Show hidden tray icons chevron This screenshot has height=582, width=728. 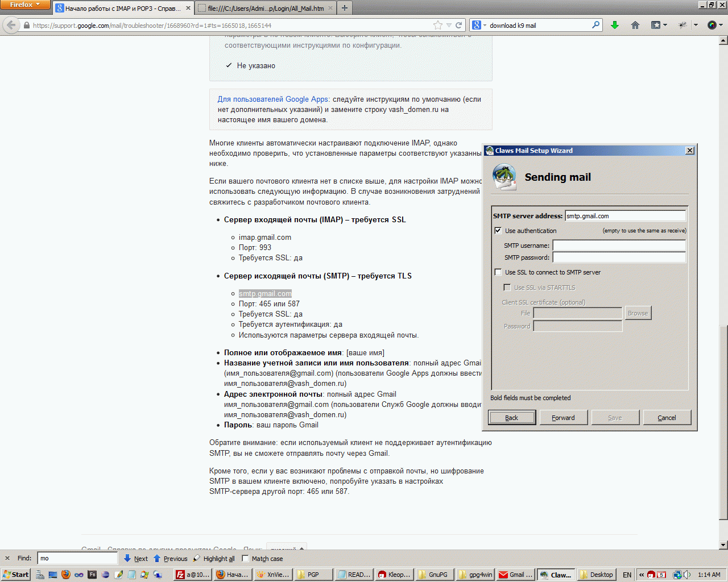642,575
